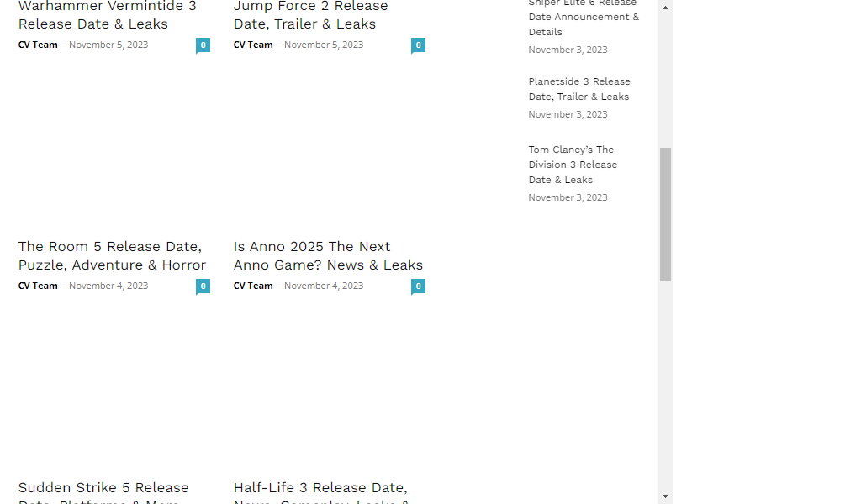Click November 5, 2023 date under Warhammer Vermintide
The width and height of the screenshot is (861, 504).
click(108, 45)
